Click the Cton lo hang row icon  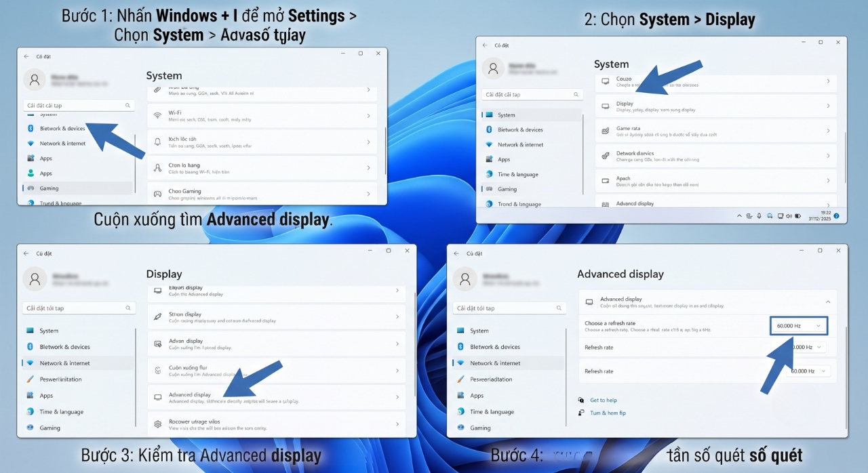pyautogui.click(x=157, y=168)
